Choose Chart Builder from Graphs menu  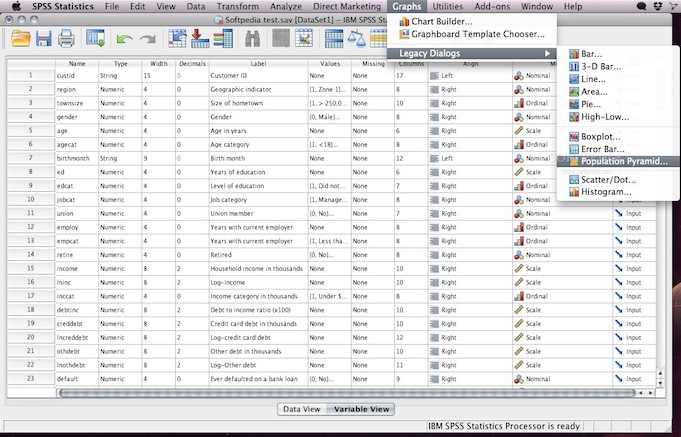click(x=472, y=21)
